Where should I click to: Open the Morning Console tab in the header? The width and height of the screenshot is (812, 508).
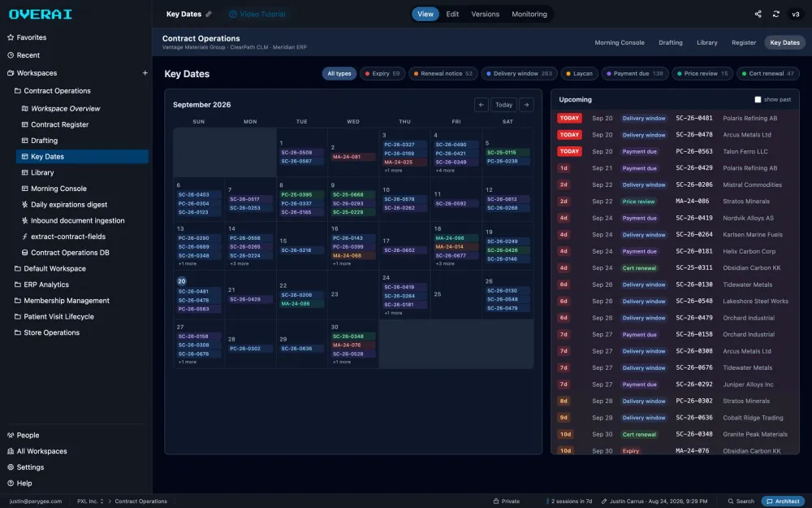(x=620, y=42)
